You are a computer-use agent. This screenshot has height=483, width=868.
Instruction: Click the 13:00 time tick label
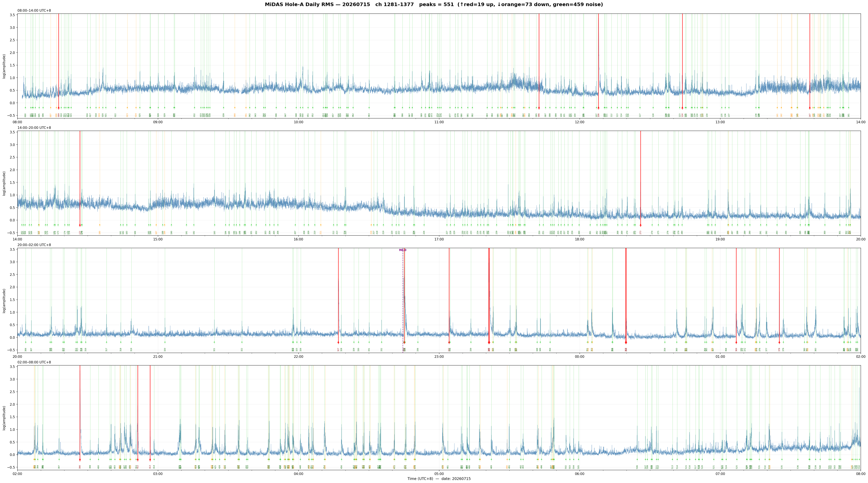(x=720, y=122)
